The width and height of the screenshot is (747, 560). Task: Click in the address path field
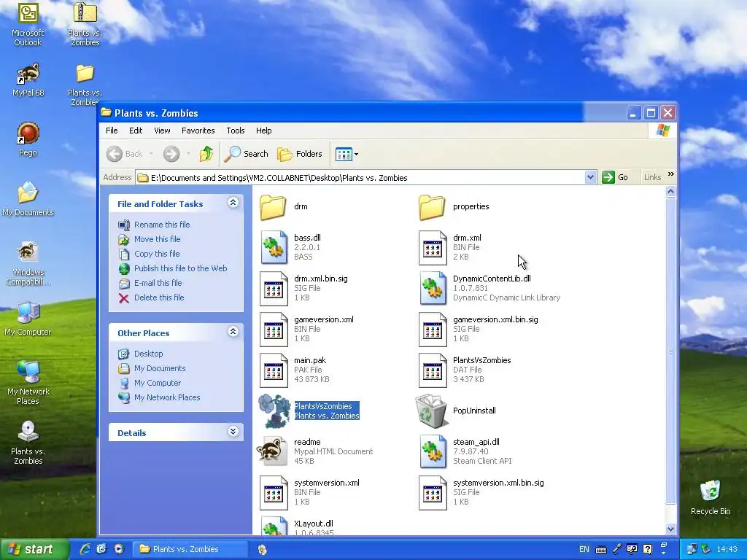360,178
